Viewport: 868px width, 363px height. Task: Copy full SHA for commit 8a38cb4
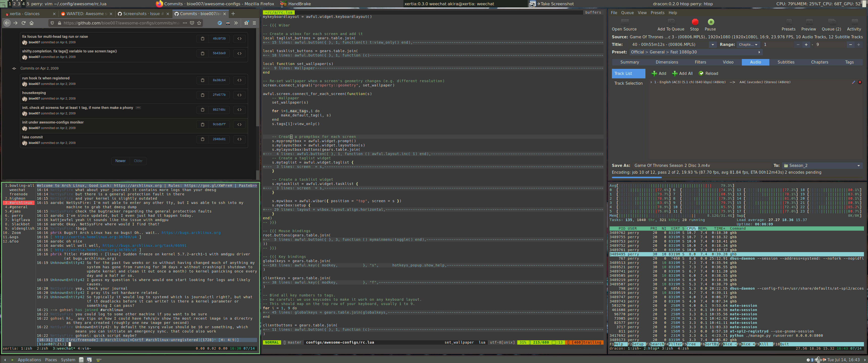point(203,80)
